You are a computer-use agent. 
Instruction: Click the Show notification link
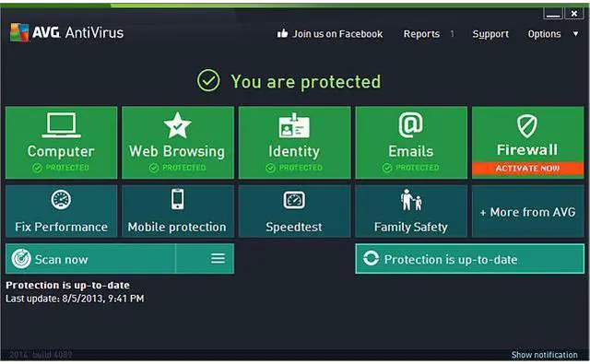(x=544, y=355)
